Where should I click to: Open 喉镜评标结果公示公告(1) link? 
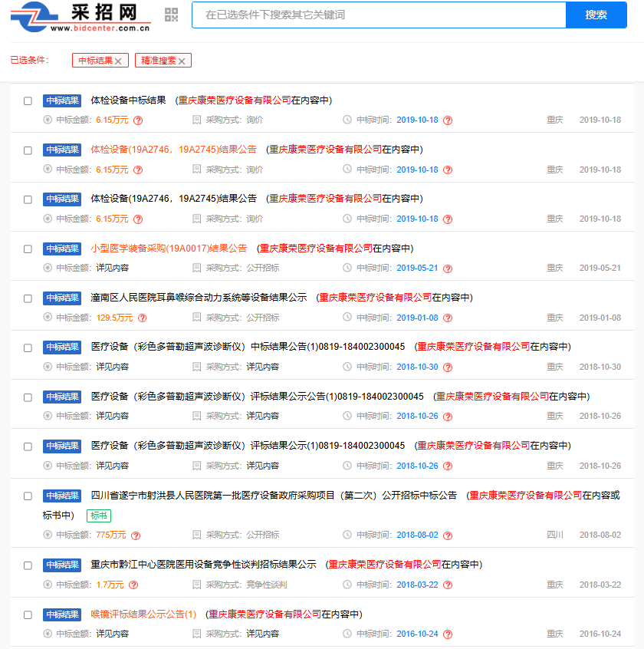[143, 614]
